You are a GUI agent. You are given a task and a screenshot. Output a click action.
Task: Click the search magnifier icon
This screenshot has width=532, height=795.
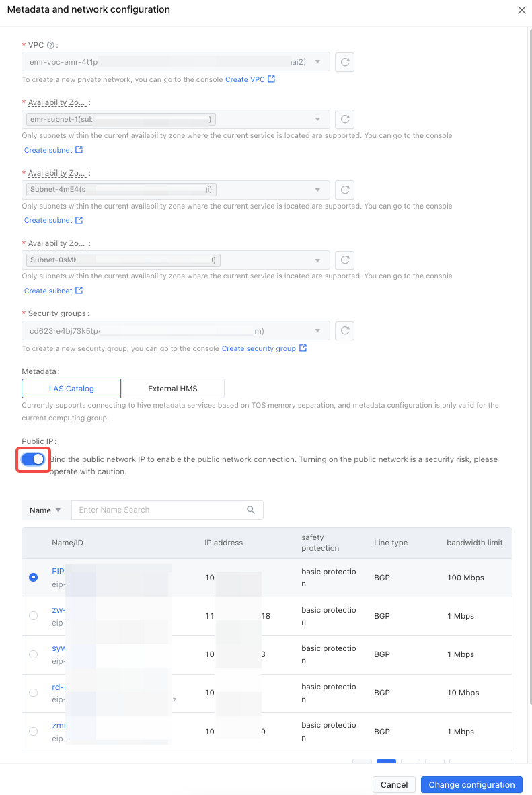coord(251,510)
